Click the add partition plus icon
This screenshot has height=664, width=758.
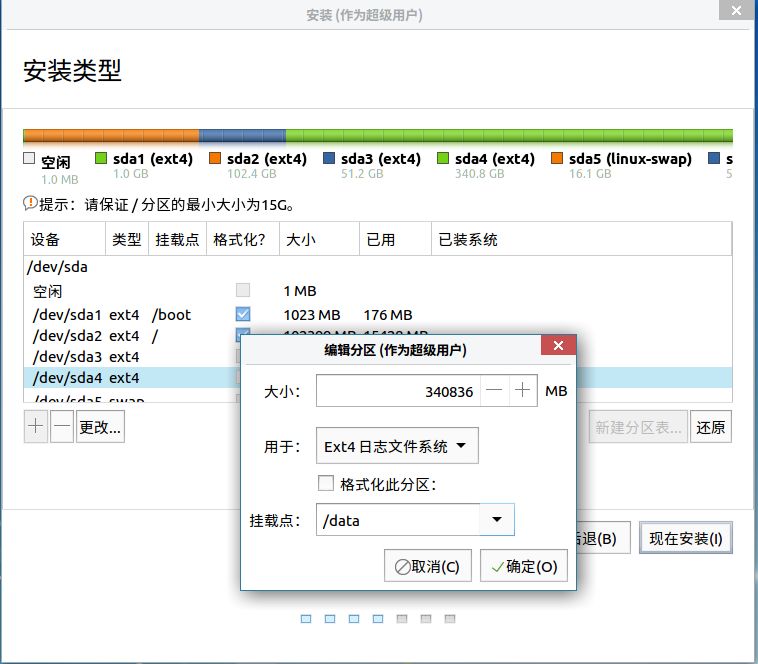[x=36, y=426]
